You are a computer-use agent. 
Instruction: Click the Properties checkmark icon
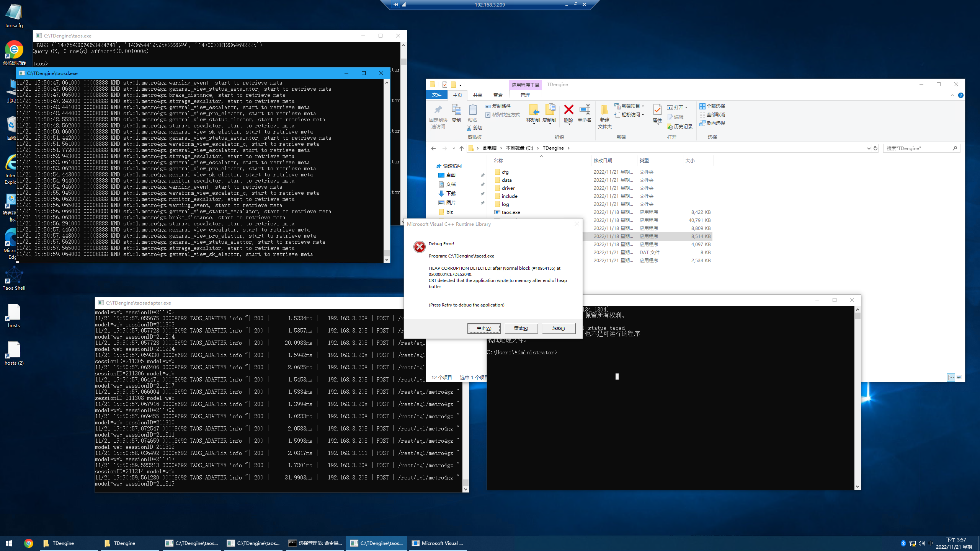pyautogui.click(x=657, y=110)
